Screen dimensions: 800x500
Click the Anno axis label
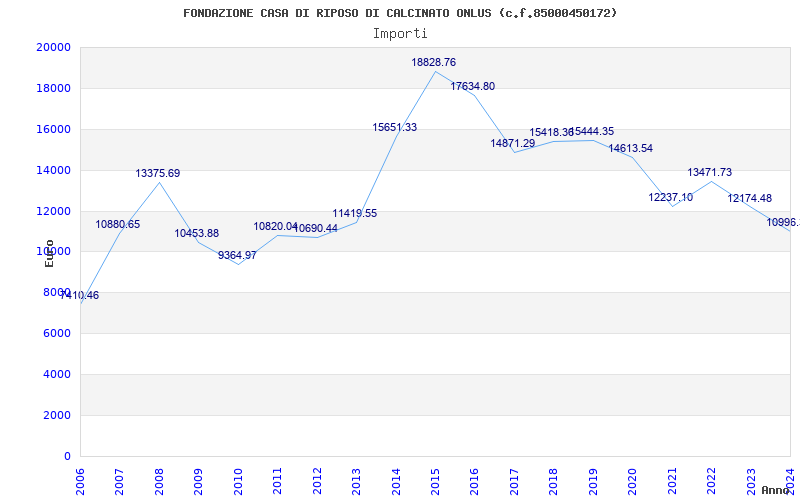(x=774, y=490)
